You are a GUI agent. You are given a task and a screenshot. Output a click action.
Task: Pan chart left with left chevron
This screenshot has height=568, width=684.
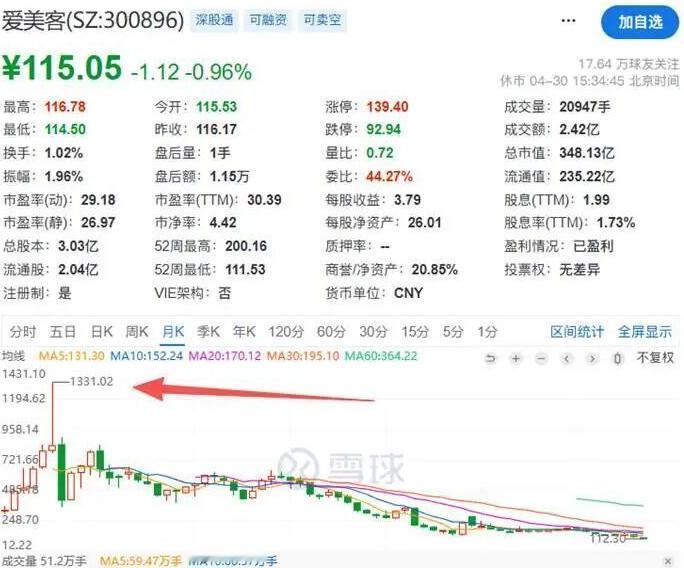[567, 359]
